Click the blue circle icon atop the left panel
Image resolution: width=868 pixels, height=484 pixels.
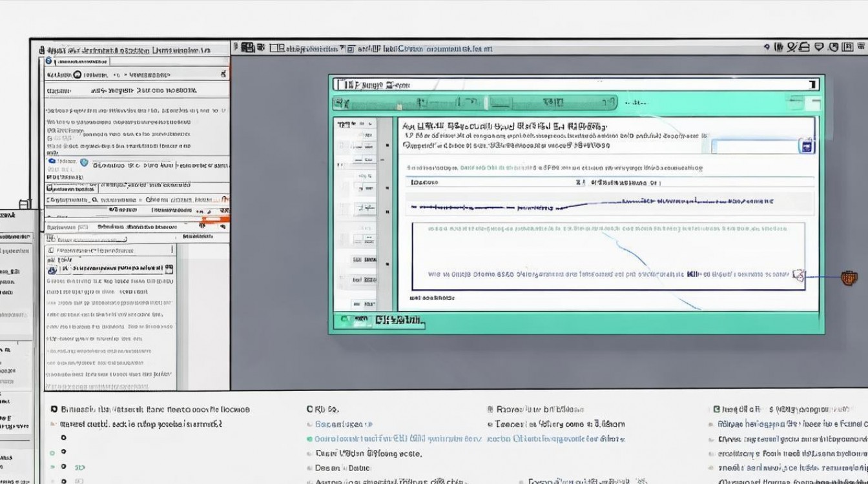pos(48,61)
